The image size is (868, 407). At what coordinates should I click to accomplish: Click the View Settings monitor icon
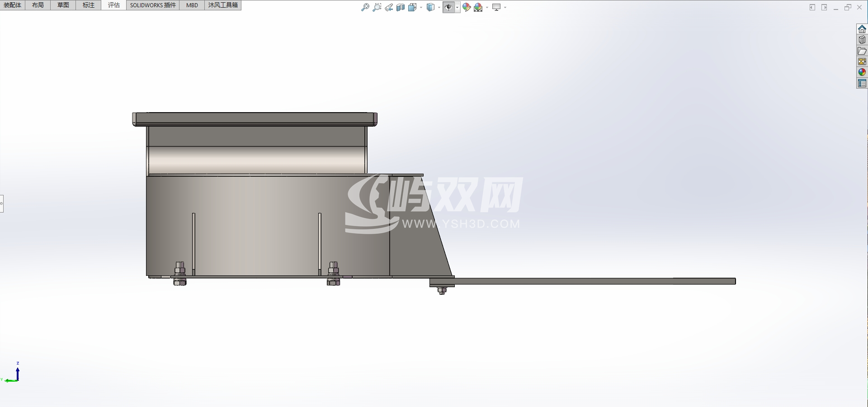coord(496,7)
